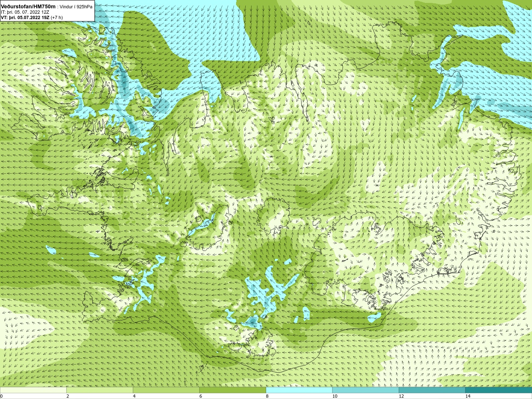
Task: Click the legend scale label '8'
Action: [x=267, y=396]
